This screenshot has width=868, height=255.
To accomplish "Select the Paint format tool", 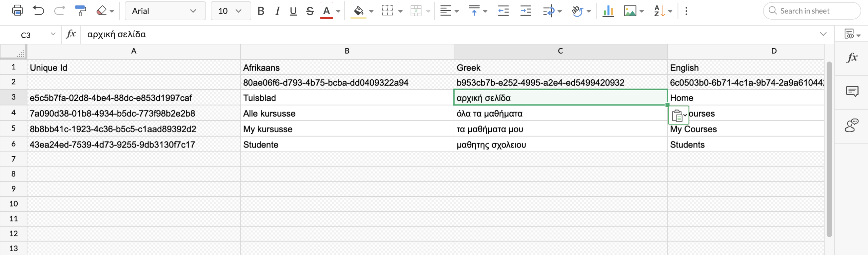I will [80, 11].
